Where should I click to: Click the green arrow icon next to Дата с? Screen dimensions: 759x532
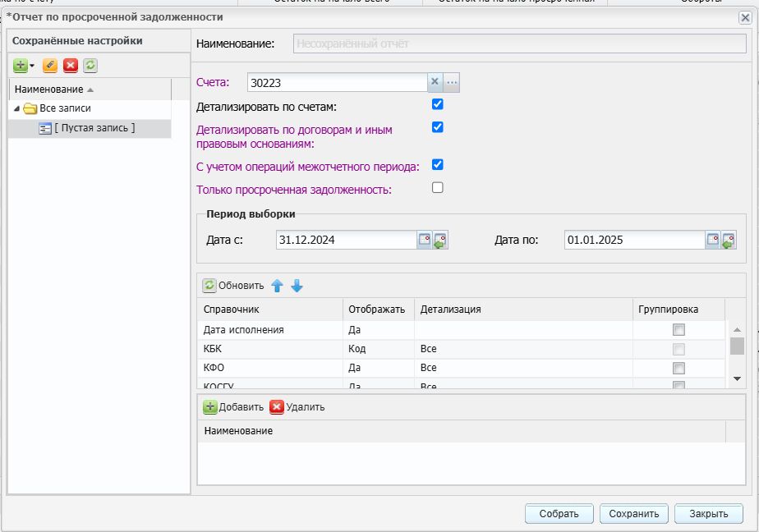pos(440,240)
